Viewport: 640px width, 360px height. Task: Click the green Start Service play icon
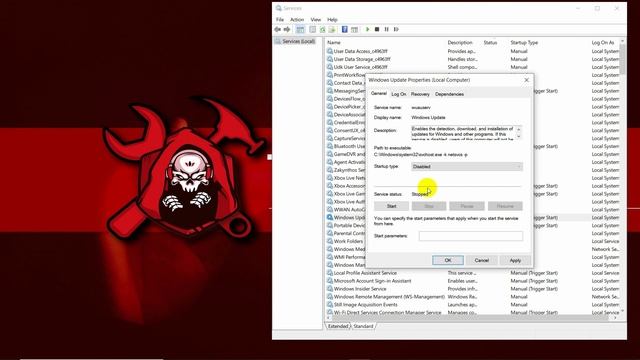point(367,29)
